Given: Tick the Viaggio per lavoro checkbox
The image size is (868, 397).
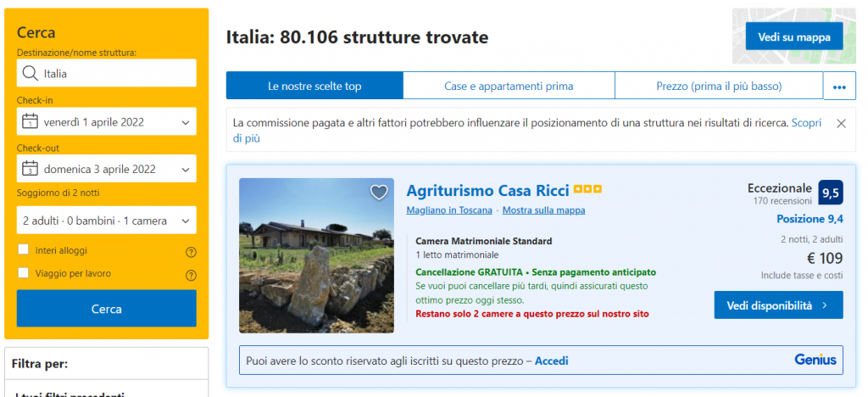Looking at the screenshot, I should pos(23,273).
